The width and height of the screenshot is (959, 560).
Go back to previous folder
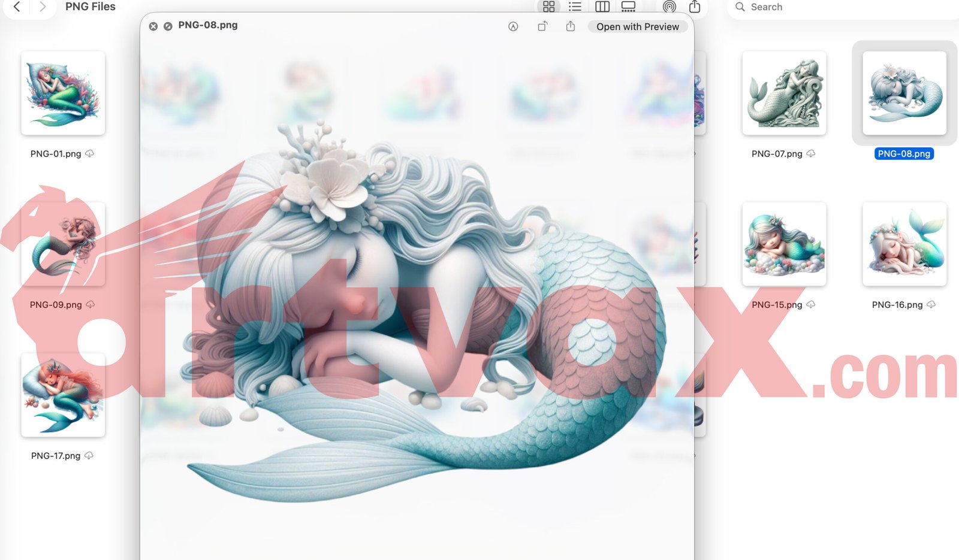[x=17, y=7]
